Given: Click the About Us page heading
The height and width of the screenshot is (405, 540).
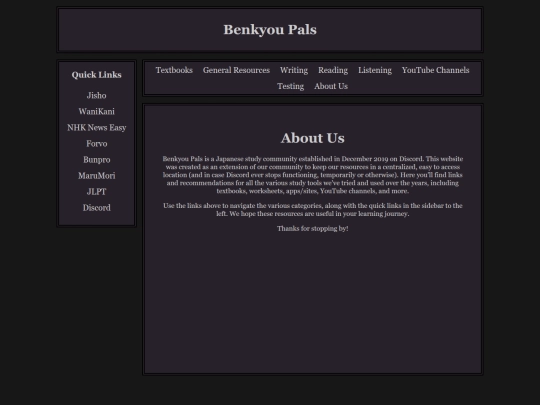Looking at the screenshot, I should 312,138.
